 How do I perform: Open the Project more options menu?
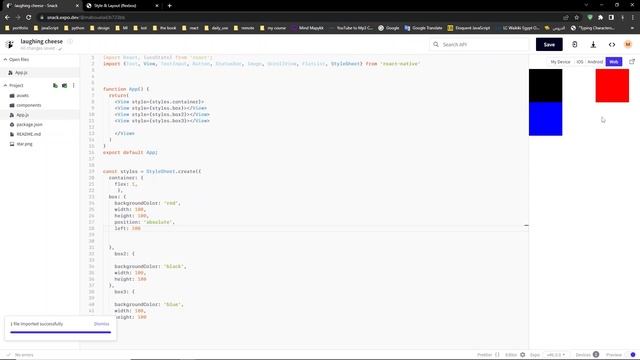73,85
